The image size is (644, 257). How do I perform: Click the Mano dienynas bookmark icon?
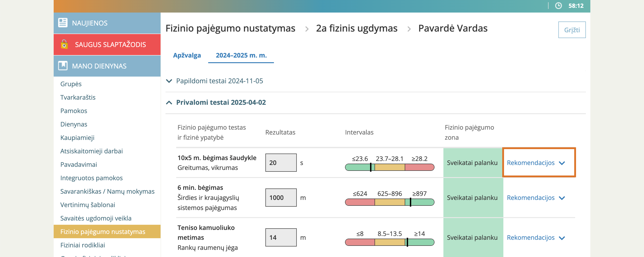(x=63, y=66)
